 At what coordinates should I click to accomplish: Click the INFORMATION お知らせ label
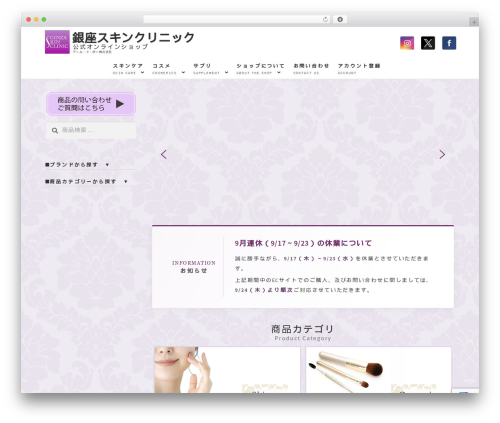coord(194,267)
